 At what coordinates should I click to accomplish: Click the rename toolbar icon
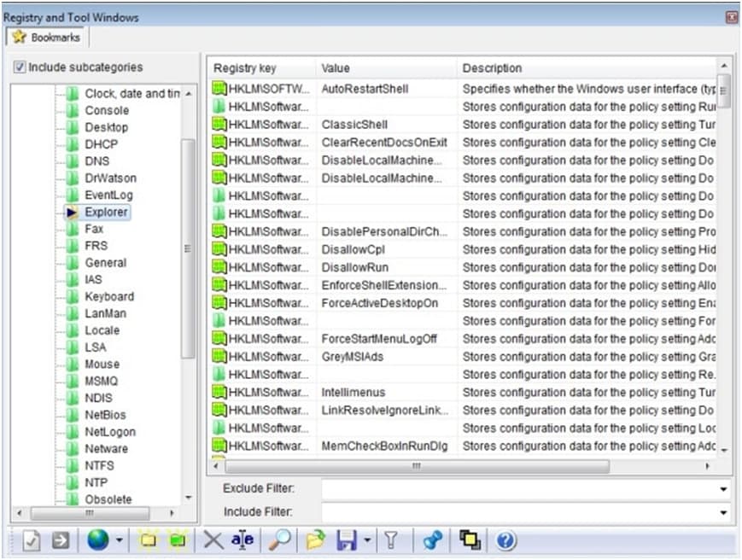click(242, 540)
